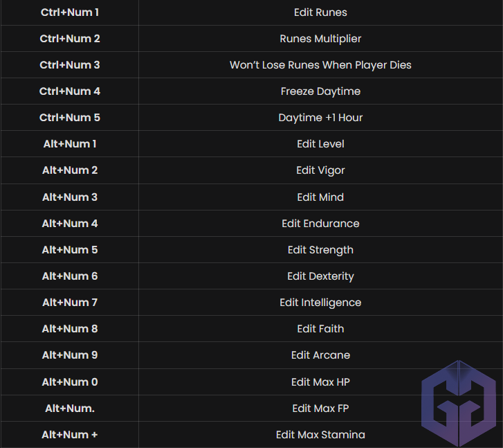The width and height of the screenshot is (503, 448).
Task: Click the Runes Multiplier description
Action: click(x=320, y=39)
